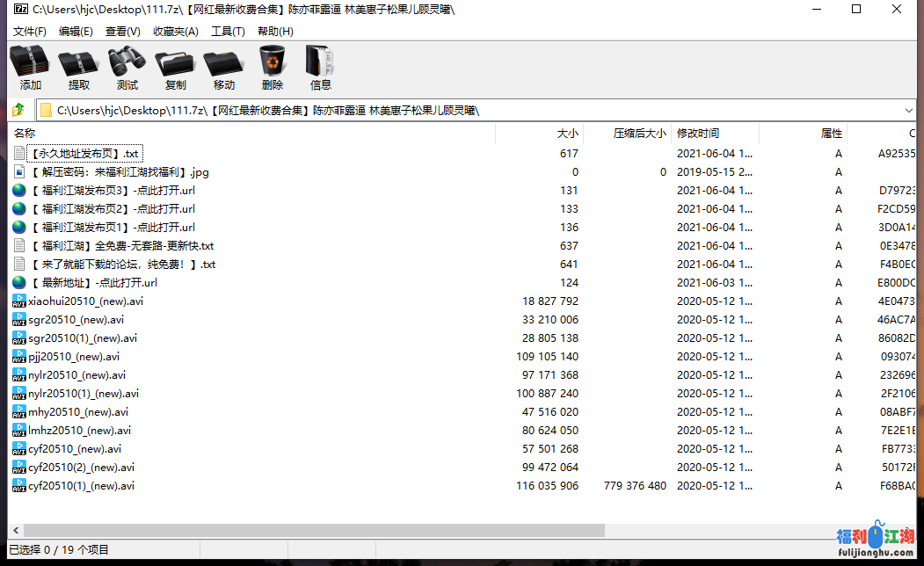924x566 pixels.
Task: Open the 工具(T) menu
Action: [x=227, y=32]
